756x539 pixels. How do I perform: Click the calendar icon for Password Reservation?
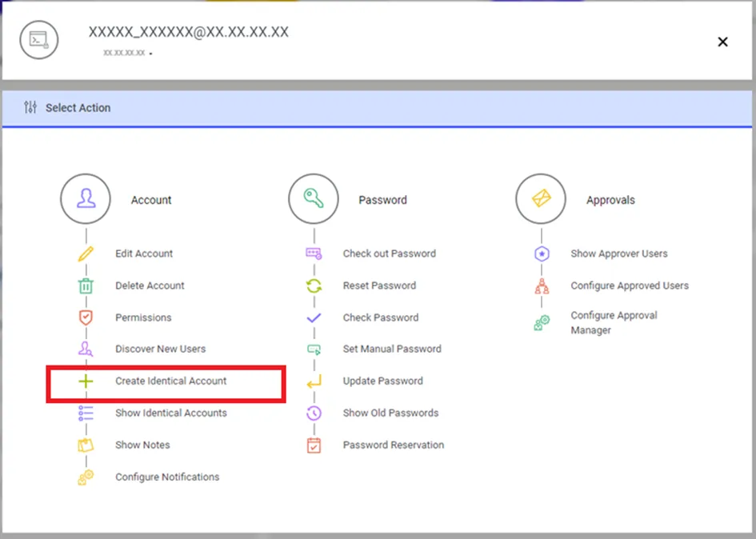tap(314, 445)
